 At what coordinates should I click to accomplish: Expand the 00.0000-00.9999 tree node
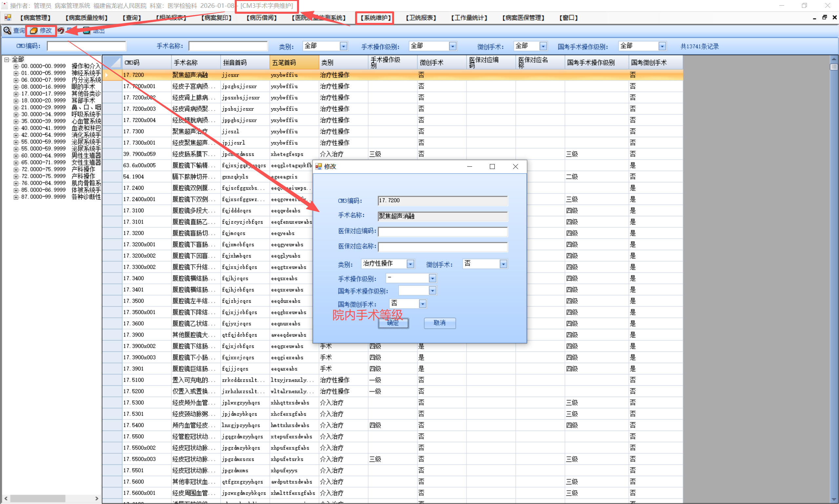pyautogui.click(x=16, y=66)
